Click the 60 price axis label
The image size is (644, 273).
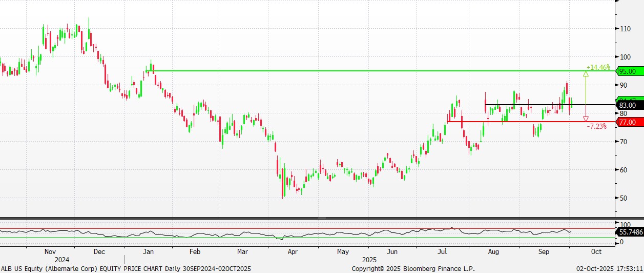[x=623, y=170]
